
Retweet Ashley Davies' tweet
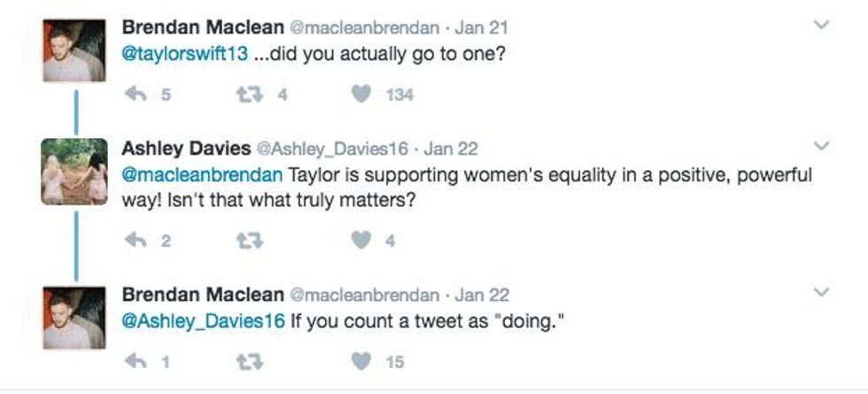250,240
